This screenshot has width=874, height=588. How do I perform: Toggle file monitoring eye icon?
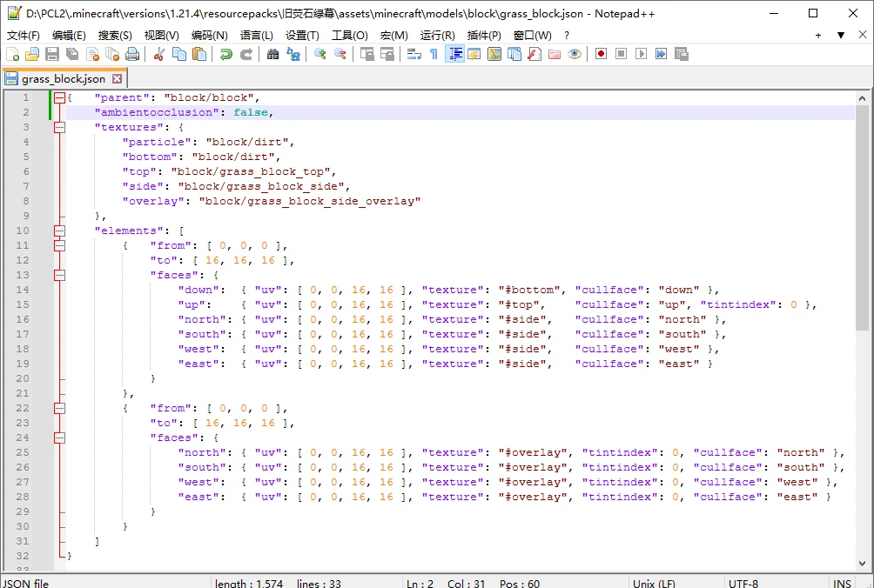(x=575, y=54)
